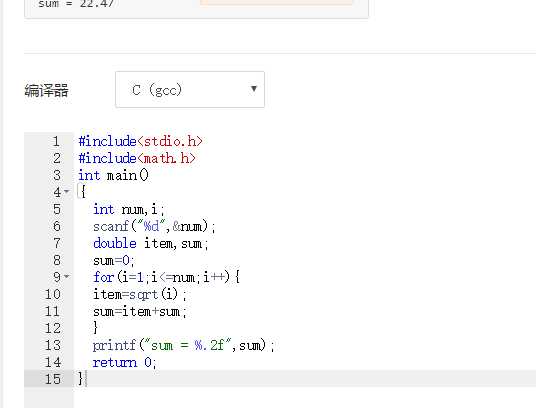Image resolution: width=536 pixels, height=408 pixels.
Task: Click the closing brace on line 15
Action: 81,379
